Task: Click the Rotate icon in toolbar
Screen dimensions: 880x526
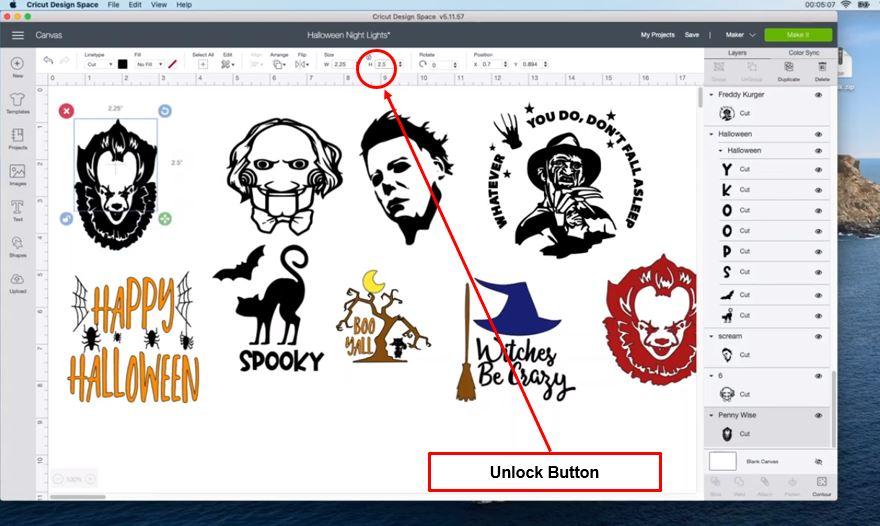Action: pos(423,64)
